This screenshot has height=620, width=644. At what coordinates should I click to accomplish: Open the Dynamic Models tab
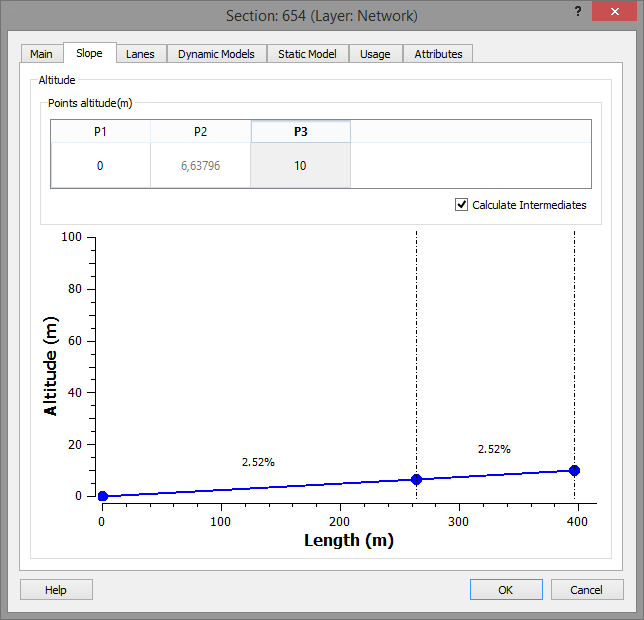(216, 54)
